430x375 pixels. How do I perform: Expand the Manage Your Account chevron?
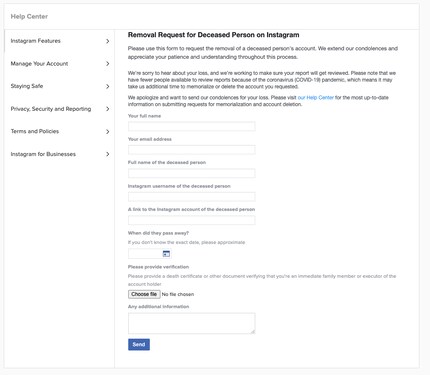(x=107, y=64)
